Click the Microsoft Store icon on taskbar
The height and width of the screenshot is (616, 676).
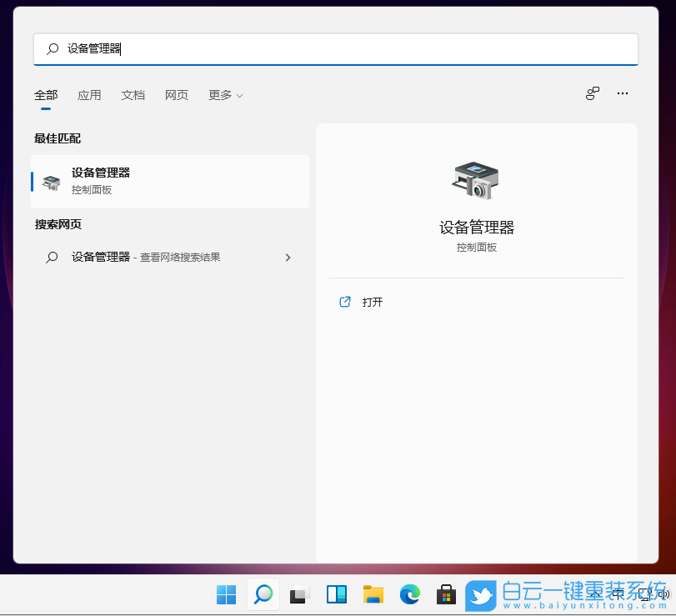[447, 595]
